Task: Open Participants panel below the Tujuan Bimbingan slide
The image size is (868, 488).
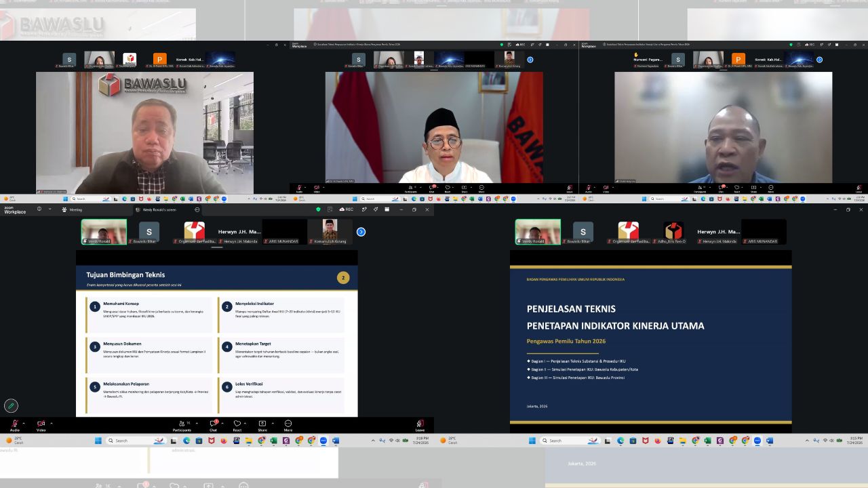Action: (x=182, y=425)
